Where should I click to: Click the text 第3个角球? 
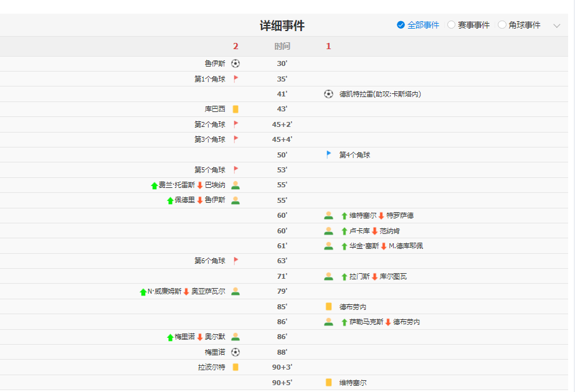210,139
